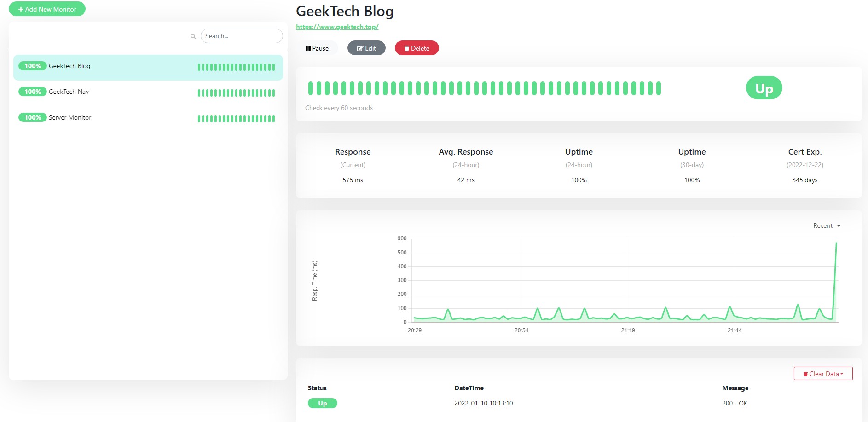This screenshot has height=422, width=868.
Task: Click the large Up status badge
Action: (764, 88)
